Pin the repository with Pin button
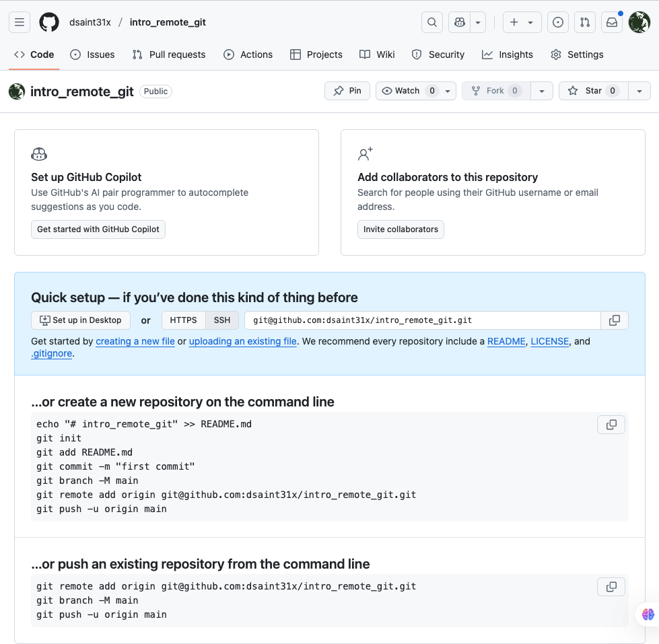Screen dimensions: 659x644 tap(347, 91)
